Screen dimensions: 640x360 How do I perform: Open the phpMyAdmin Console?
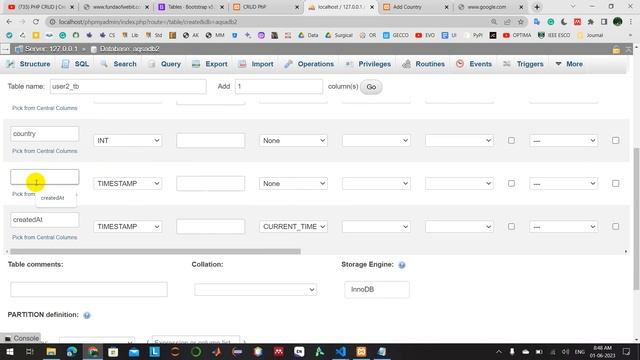21,338
